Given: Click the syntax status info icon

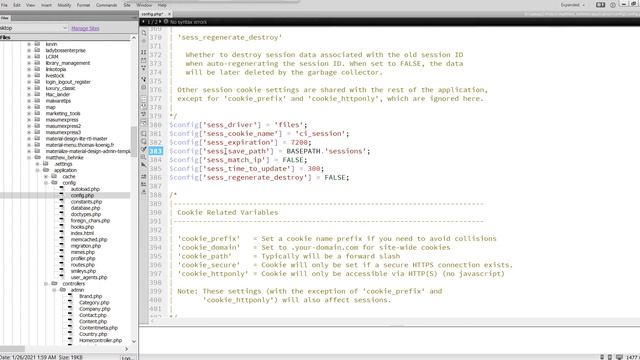Looking at the screenshot, I should click(166, 22).
